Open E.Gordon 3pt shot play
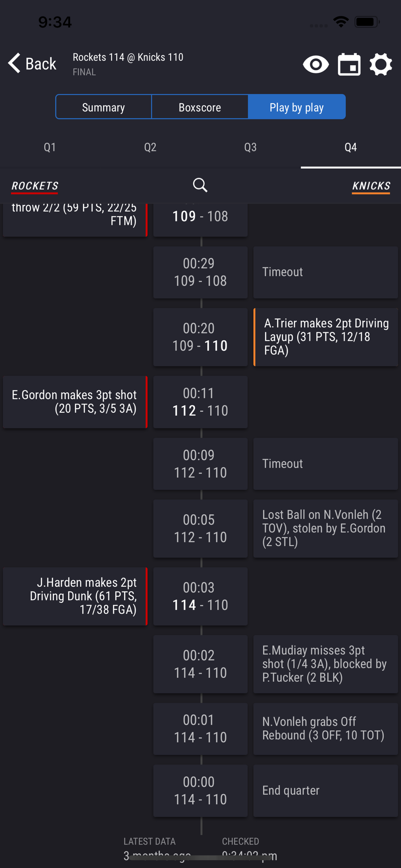 click(75, 402)
